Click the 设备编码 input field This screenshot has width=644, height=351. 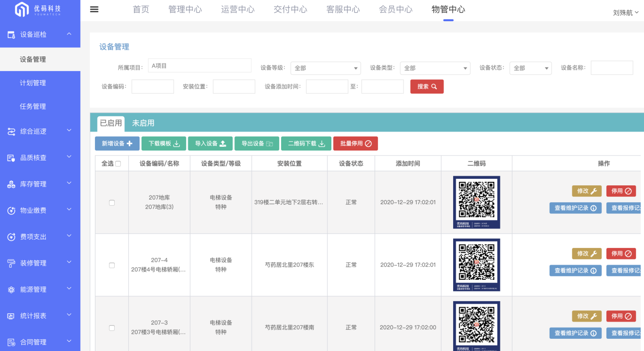tap(152, 86)
